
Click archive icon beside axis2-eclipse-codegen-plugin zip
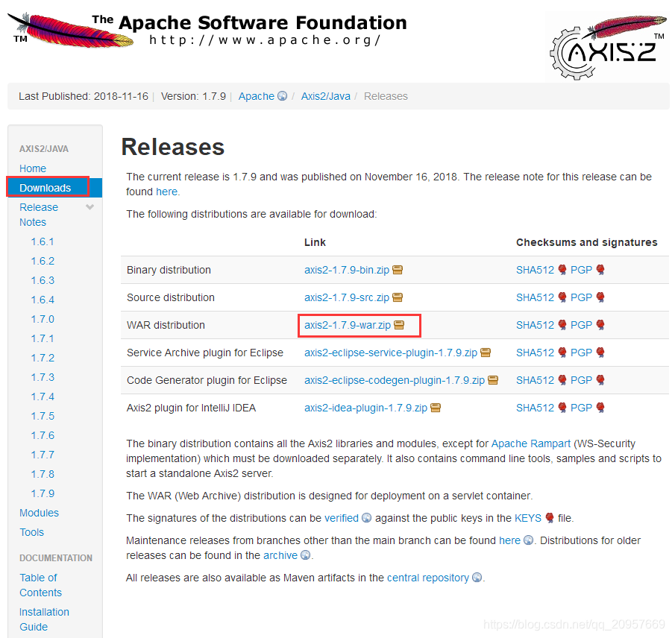493,380
